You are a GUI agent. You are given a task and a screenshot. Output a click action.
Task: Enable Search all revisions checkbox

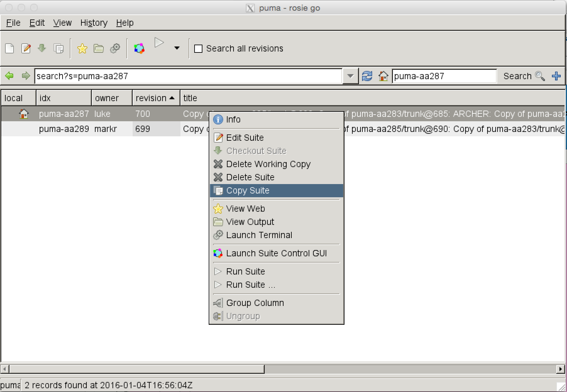pyautogui.click(x=198, y=49)
